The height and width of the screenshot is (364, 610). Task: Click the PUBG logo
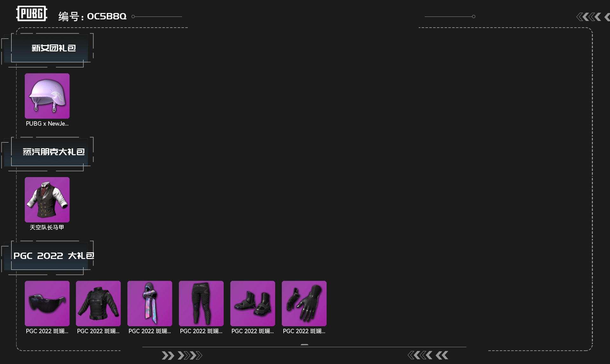tap(32, 14)
